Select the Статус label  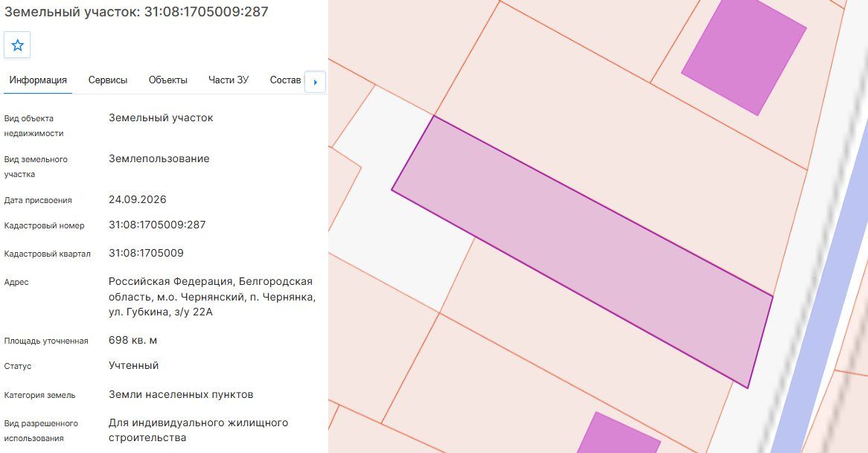click(18, 366)
